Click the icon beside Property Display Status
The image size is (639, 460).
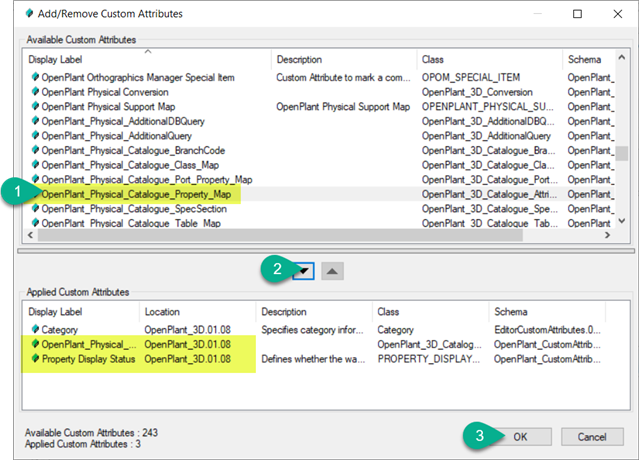[35, 358]
